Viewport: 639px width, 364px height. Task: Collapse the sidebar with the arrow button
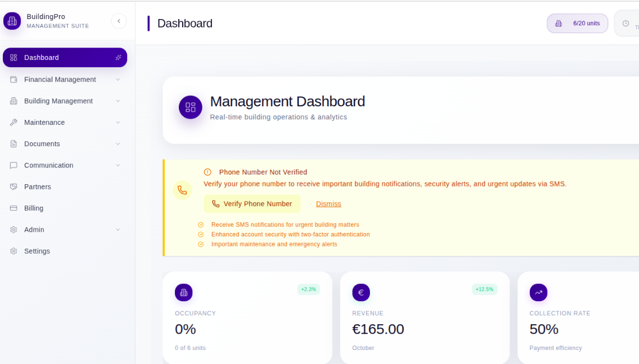(x=119, y=20)
